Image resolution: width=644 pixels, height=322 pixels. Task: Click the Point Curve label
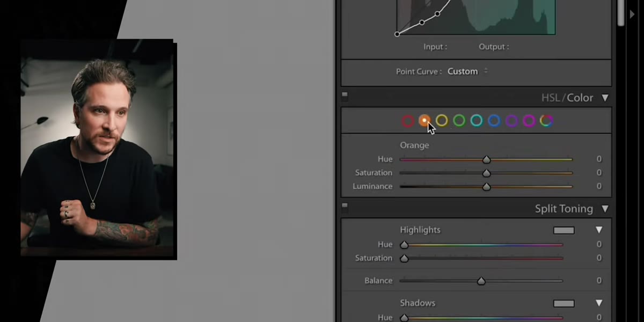[x=419, y=71]
